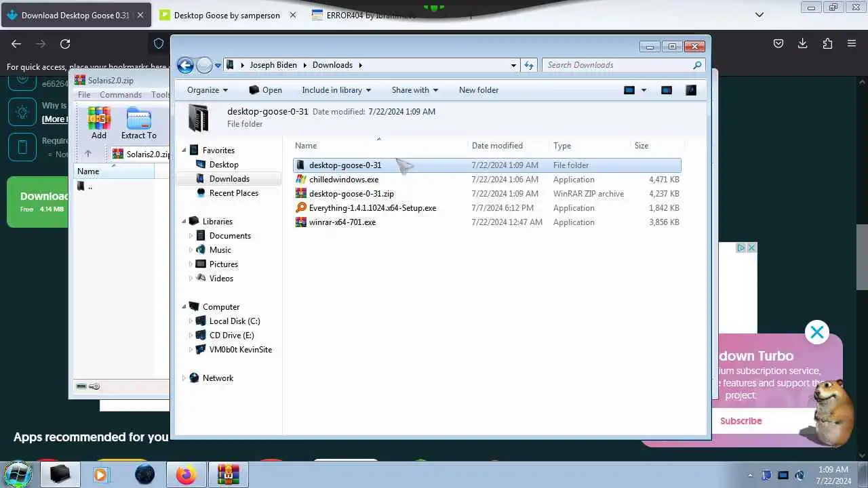Select Computer in navigation pane
Viewport: 868px width, 488px height.
(221, 307)
